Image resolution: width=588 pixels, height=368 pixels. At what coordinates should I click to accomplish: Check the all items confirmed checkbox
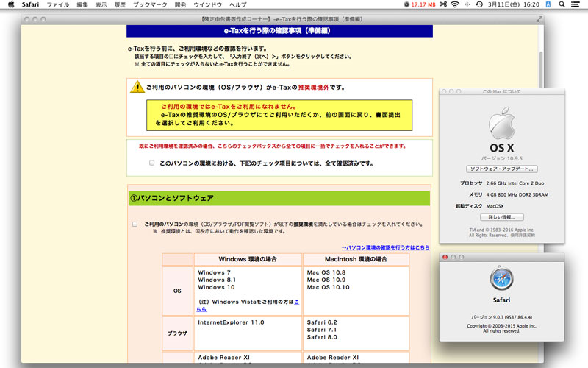coord(152,163)
